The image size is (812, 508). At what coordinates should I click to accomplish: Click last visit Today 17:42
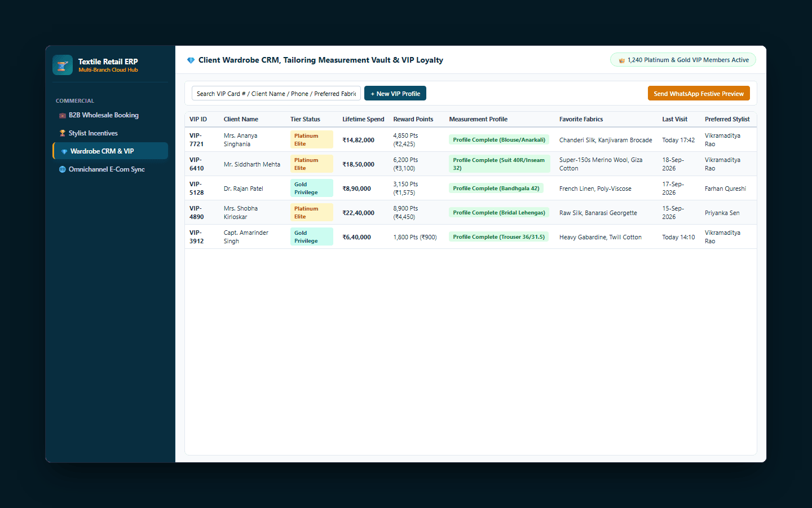(678, 140)
